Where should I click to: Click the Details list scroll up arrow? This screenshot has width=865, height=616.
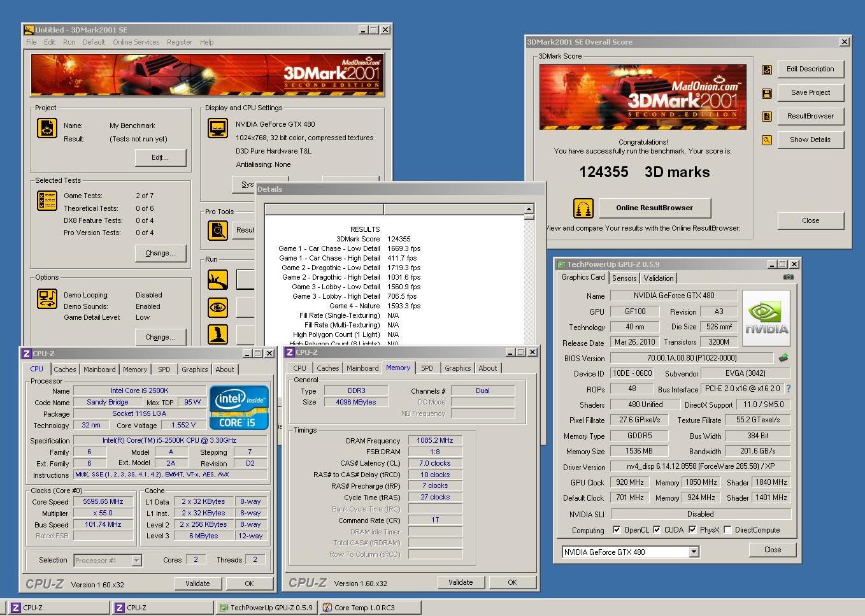[x=529, y=209]
